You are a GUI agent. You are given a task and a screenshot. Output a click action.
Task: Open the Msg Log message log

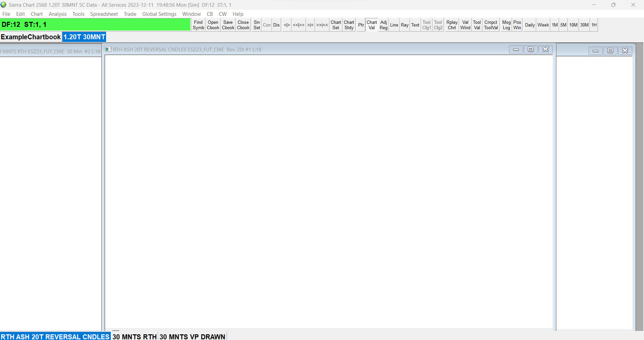point(506,25)
